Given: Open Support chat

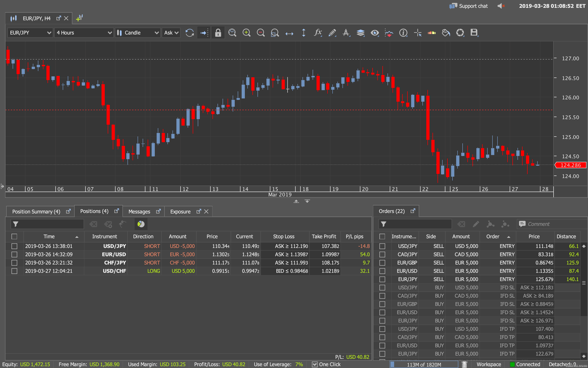Looking at the screenshot, I should (469, 6).
